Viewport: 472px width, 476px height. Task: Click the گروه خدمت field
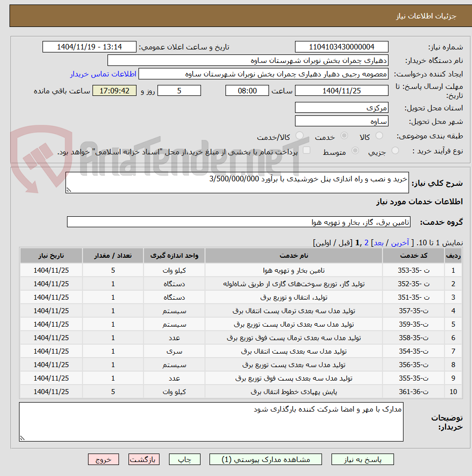tap(238, 222)
